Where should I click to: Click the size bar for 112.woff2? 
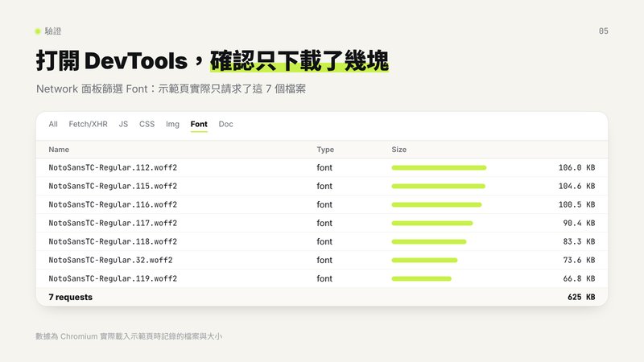pyautogui.click(x=439, y=167)
